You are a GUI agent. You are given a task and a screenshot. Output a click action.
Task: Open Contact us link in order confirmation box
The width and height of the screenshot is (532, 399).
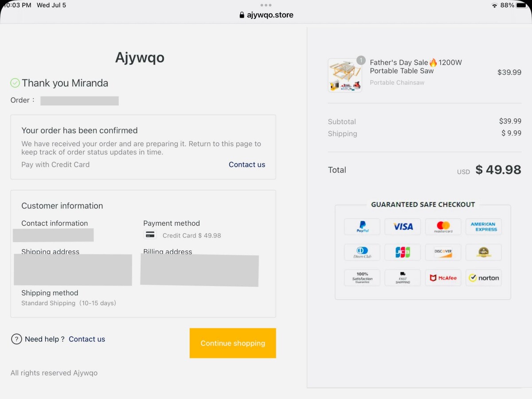[246, 164]
